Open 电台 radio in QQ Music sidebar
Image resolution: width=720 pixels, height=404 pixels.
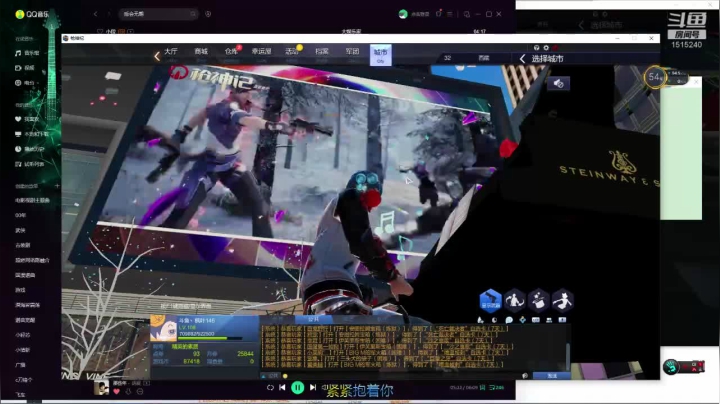25,83
